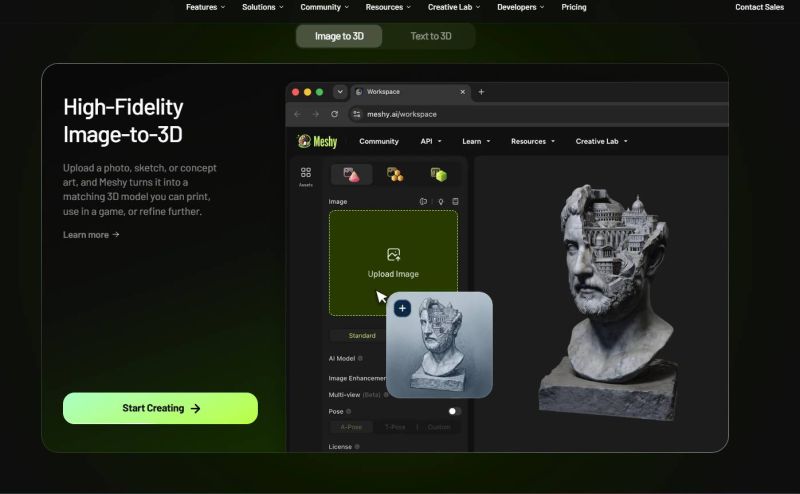Click the first small icon beside Image label
Viewport: 800px width, 494px height.
click(x=423, y=202)
